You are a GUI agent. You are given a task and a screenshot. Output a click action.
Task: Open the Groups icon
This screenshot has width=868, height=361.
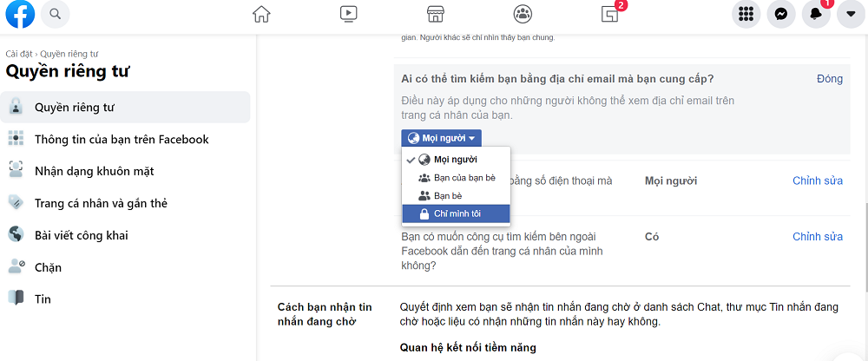[522, 14]
